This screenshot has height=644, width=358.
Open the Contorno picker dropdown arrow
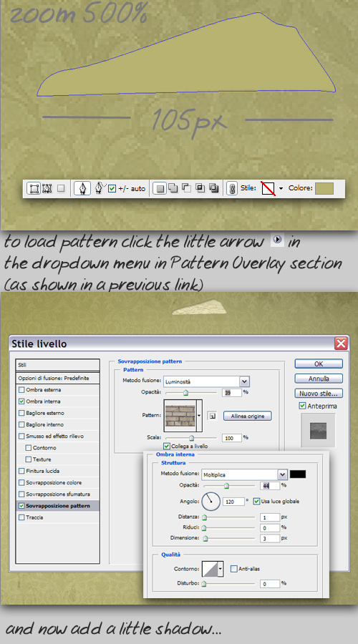[221, 569]
